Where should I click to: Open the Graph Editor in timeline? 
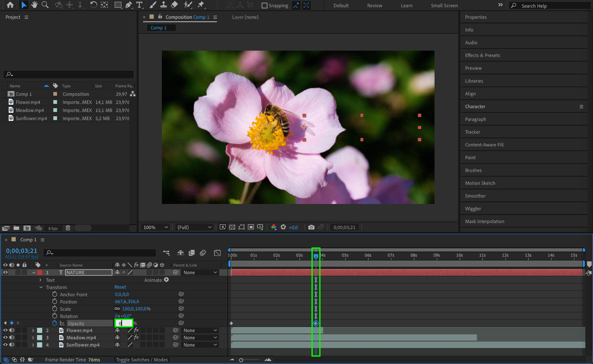tap(217, 253)
